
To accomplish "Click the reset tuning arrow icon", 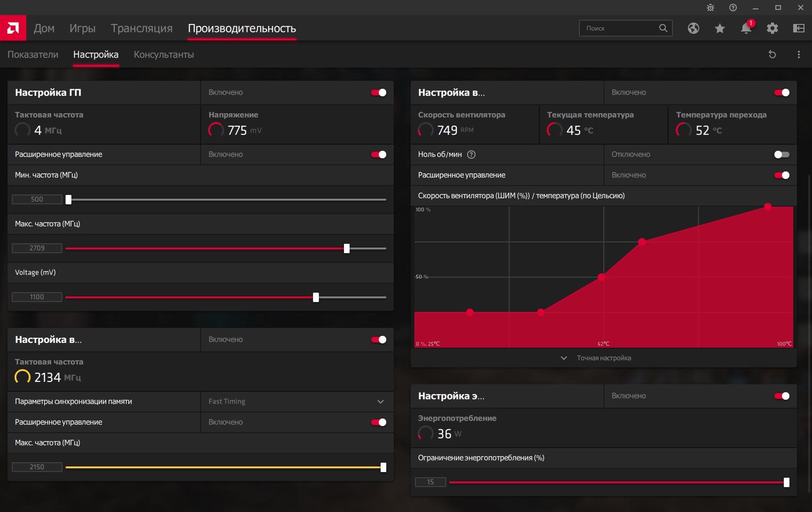I will click(772, 54).
